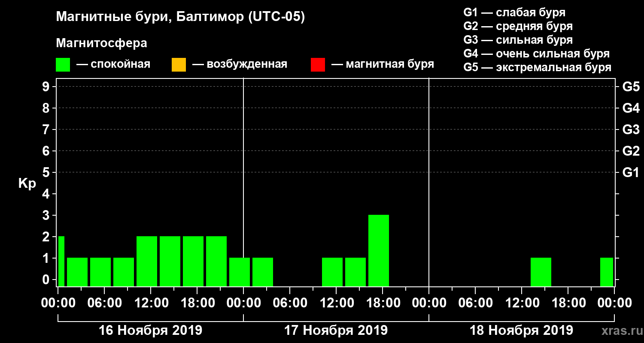Select the final bar ending 18 November

point(607,272)
